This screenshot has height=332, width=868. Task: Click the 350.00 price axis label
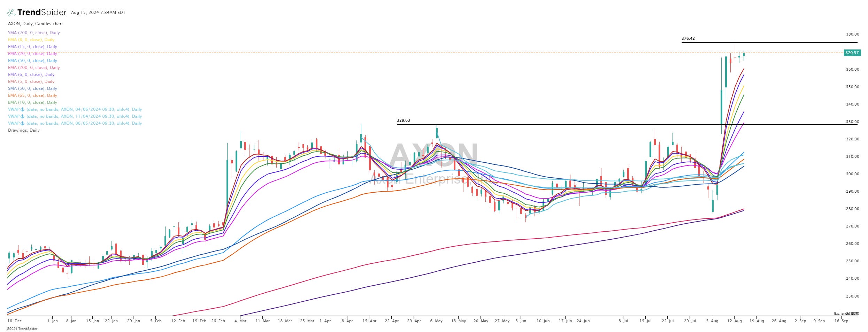(x=852, y=87)
